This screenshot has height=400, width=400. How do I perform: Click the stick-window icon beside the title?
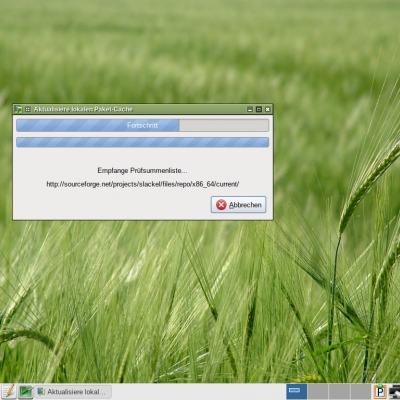coord(28,109)
